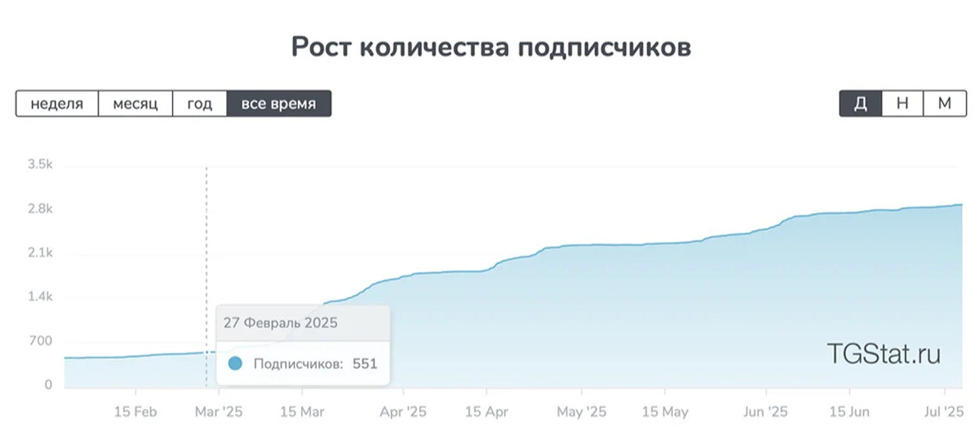The image size is (980, 444).
Task: Switch period to неделя
Action: (57, 104)
